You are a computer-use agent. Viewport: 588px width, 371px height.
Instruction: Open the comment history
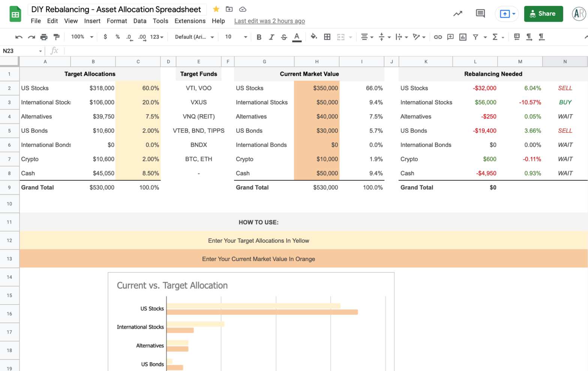coord(480,14)
